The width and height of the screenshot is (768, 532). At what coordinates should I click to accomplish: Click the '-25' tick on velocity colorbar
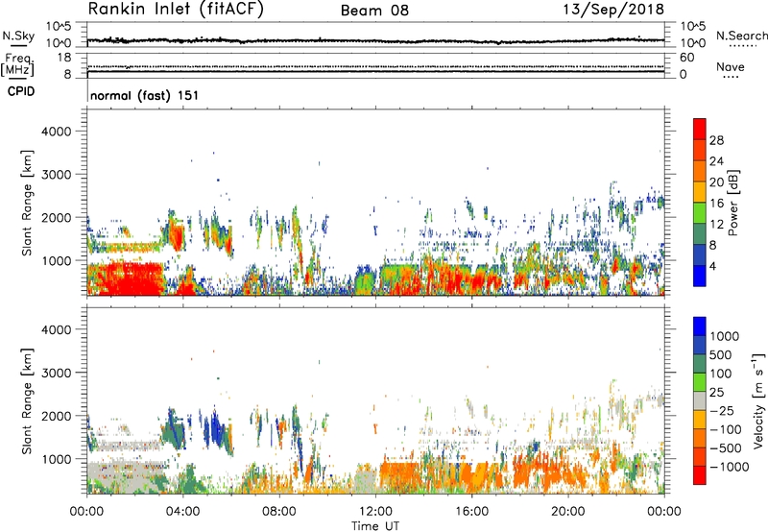pos(722,410)
